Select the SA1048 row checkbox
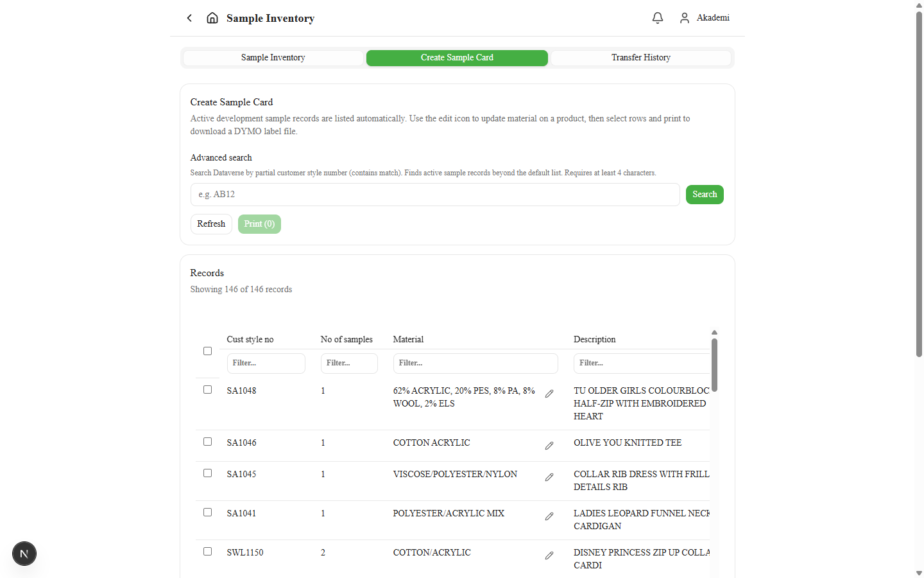The height and width of the screenshot is (578, 924). (207, 390)
